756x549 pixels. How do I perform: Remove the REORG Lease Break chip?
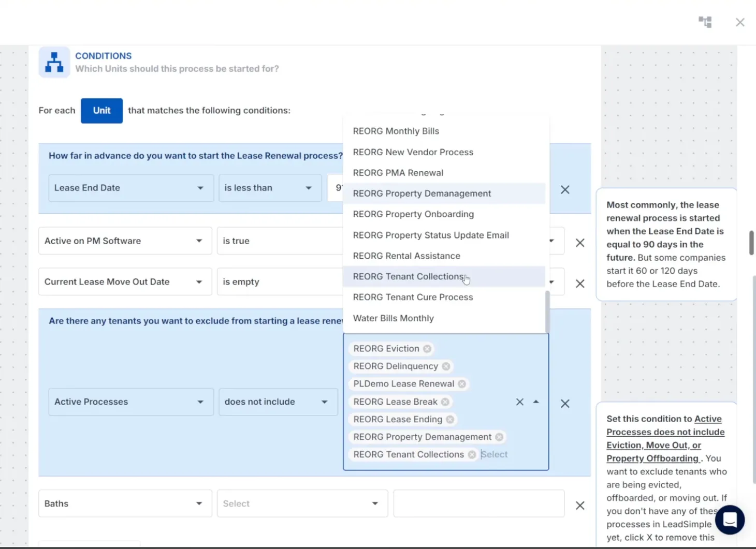click(x=445, y=402)
